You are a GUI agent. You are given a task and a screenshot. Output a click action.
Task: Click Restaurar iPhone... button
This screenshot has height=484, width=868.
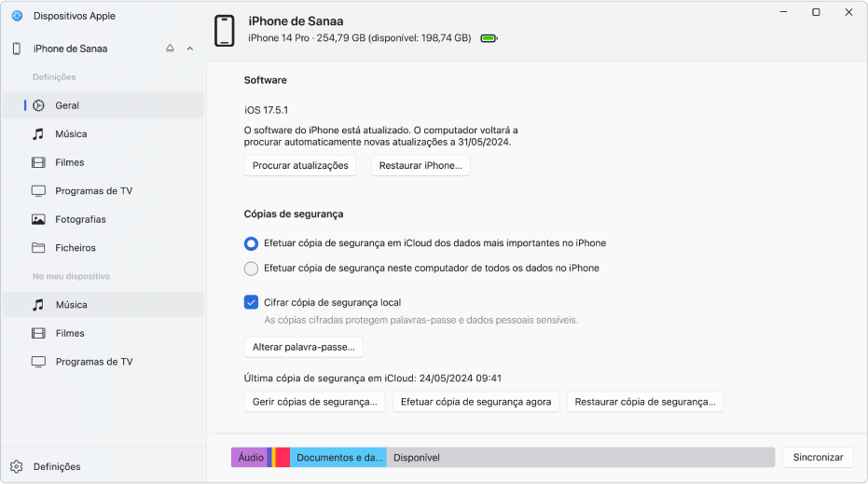pyautogui.click(x=420, y=166)
